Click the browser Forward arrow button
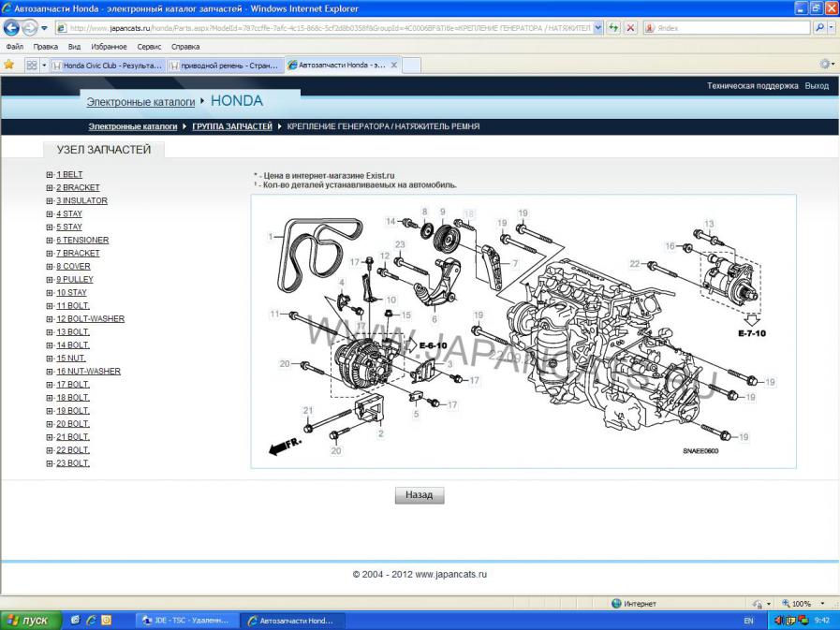Screen dimensions: 840x630 tap(29, 27)
